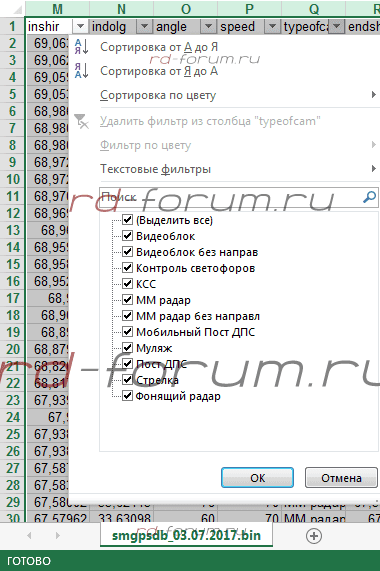Image resolution: width=380 pixels, height=571 pixels.
Task: Uncheck the (Выделить все) checkbox
Action: click(x=127, y=220)
